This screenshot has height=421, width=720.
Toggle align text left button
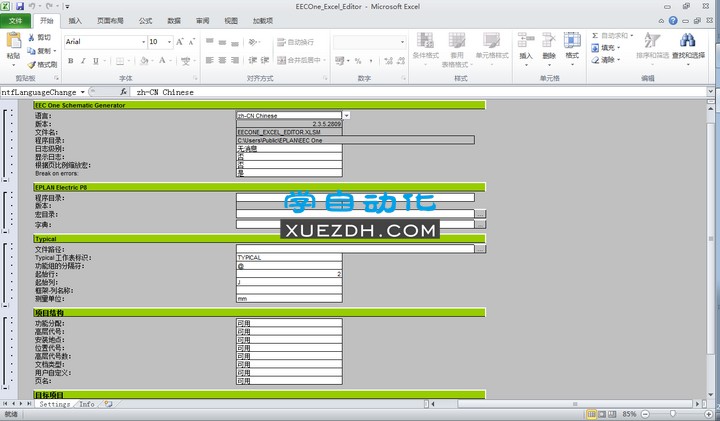210,60
